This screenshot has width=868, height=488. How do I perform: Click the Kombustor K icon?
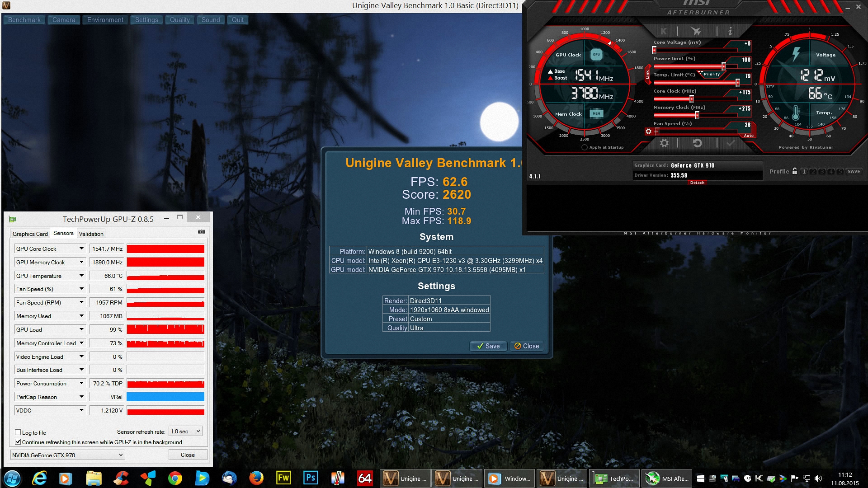(663, 31)
